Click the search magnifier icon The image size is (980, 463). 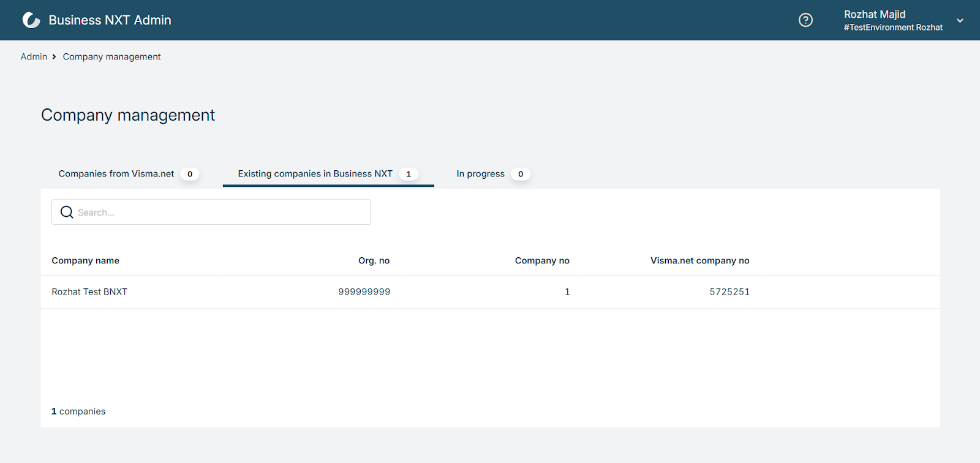[67, 212]
